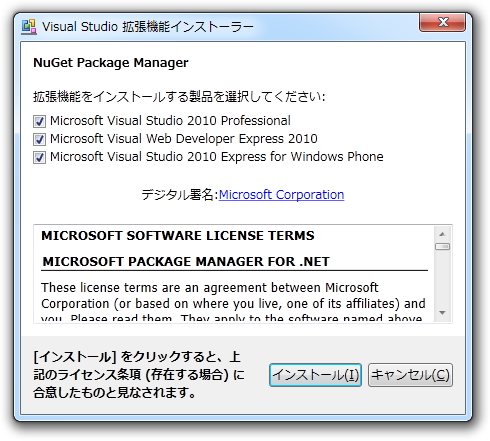Click the Visual Studio installer title bar icon
490x441 pixels.
click(29, 27)
